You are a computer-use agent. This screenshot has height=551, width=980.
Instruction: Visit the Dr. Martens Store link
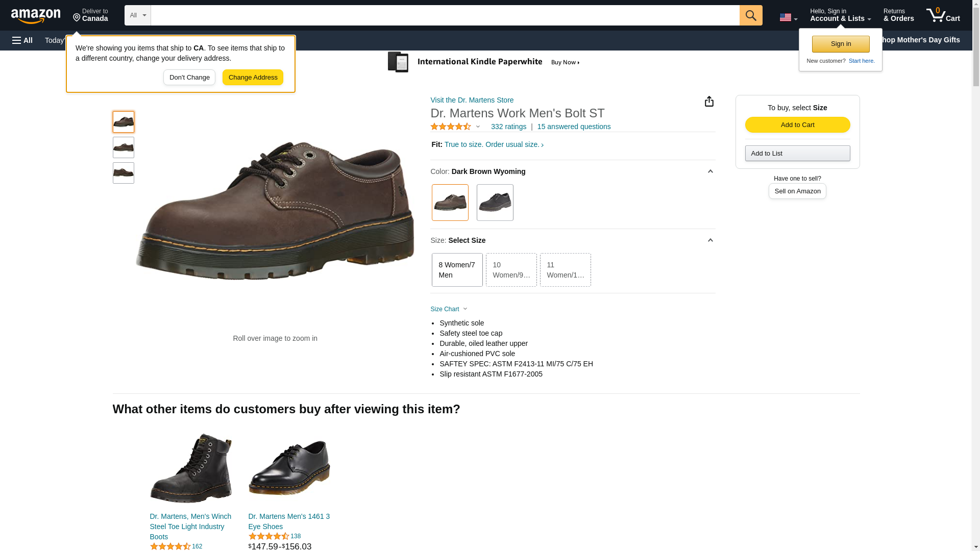472,100
